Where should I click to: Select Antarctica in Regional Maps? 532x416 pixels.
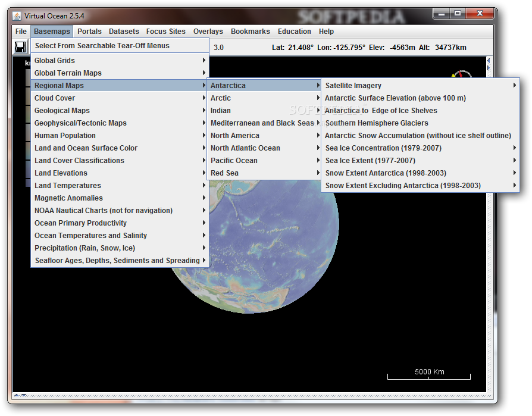pyautogui.click(x=264, y=86)
